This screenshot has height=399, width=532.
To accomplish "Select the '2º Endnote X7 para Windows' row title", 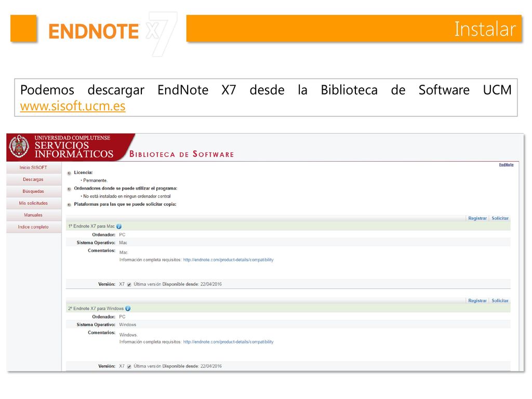I will click(x=96, y=309).
